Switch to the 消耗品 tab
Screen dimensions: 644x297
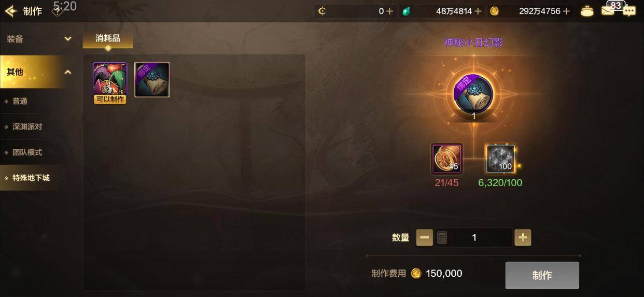[x=108, y=39]
